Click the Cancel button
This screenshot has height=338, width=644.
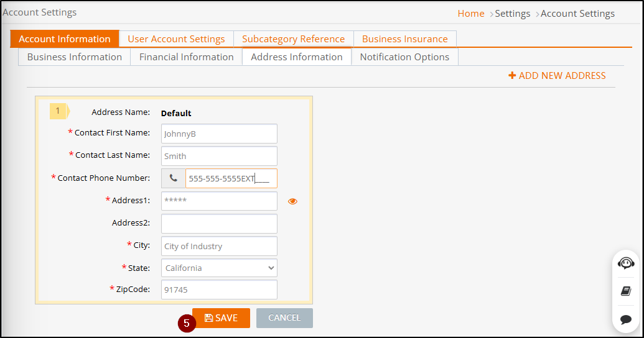pyautogui.click(x=284, y=318)
